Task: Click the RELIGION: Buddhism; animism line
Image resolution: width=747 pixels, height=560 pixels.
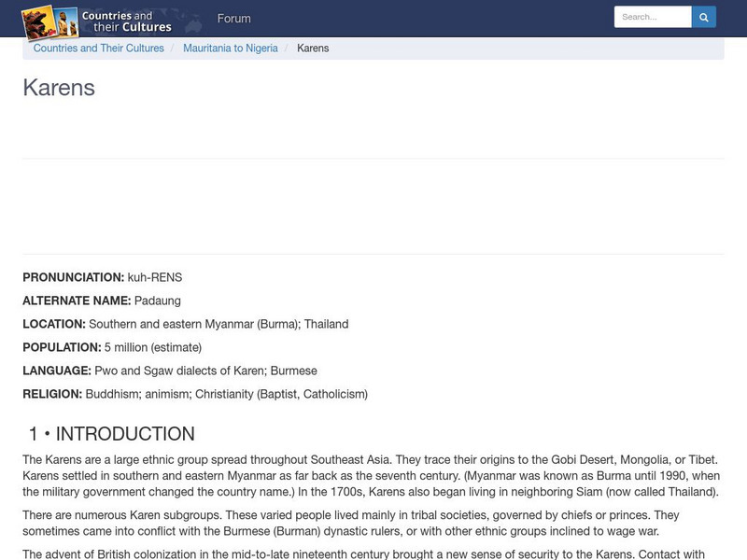Action: tap(195, 394)
